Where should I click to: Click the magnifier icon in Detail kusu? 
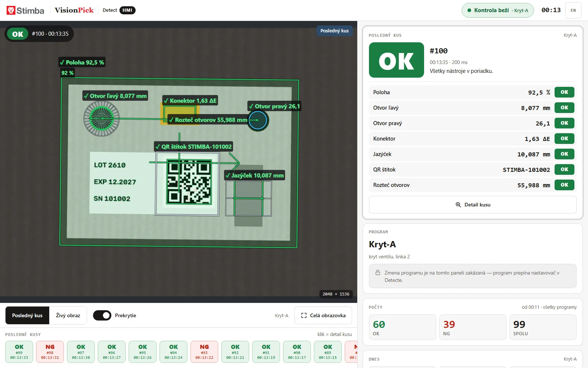click(458, 205)
